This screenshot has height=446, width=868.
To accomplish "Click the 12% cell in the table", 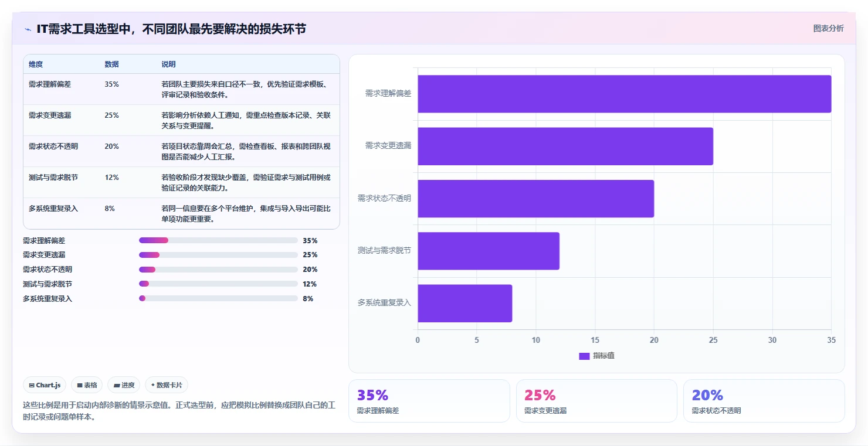I will pyautogui.click(x=111, y=177).
